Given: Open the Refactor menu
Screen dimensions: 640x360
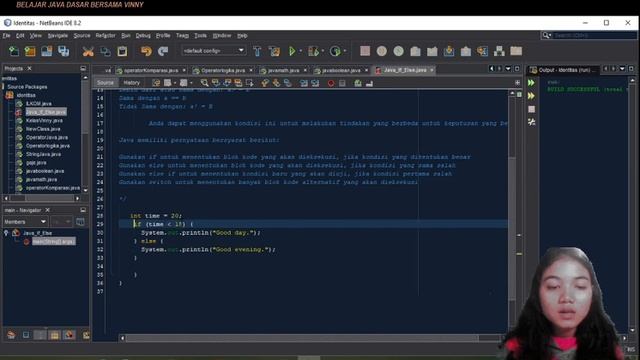Looking at the screenshot, I should point(105,36).
